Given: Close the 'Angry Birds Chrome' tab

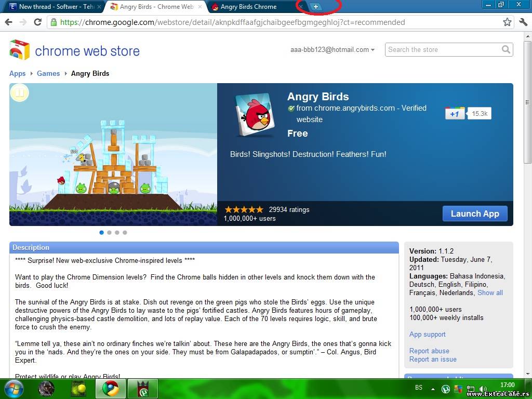Looking at the screenshot, I should pyautogui.click(x=301, y=6).
